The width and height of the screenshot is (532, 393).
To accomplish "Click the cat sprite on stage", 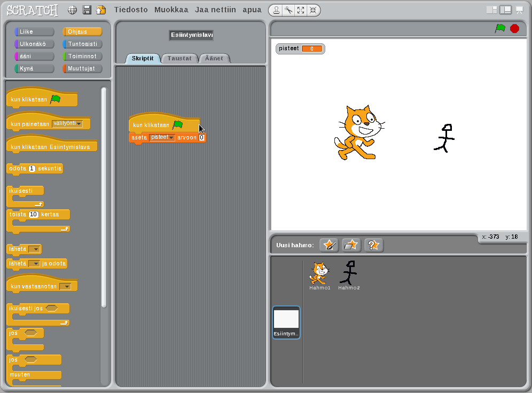I will [359, 132].
